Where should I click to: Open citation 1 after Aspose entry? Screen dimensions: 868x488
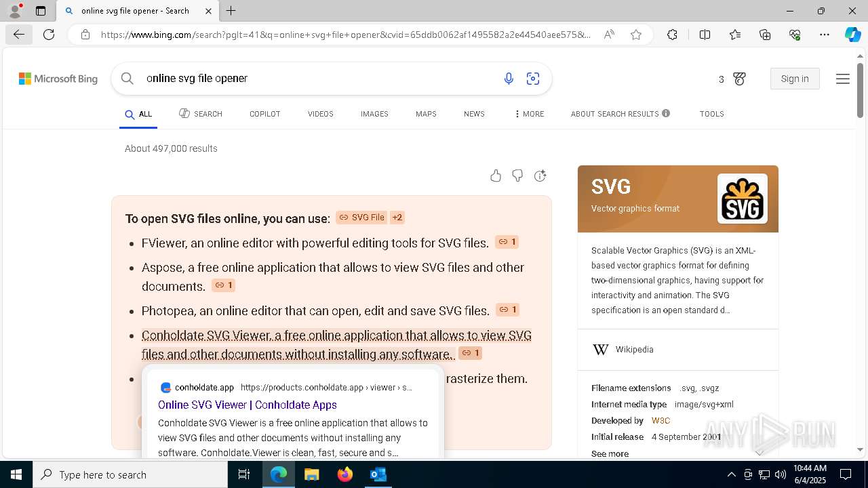[x=224, y=285]
